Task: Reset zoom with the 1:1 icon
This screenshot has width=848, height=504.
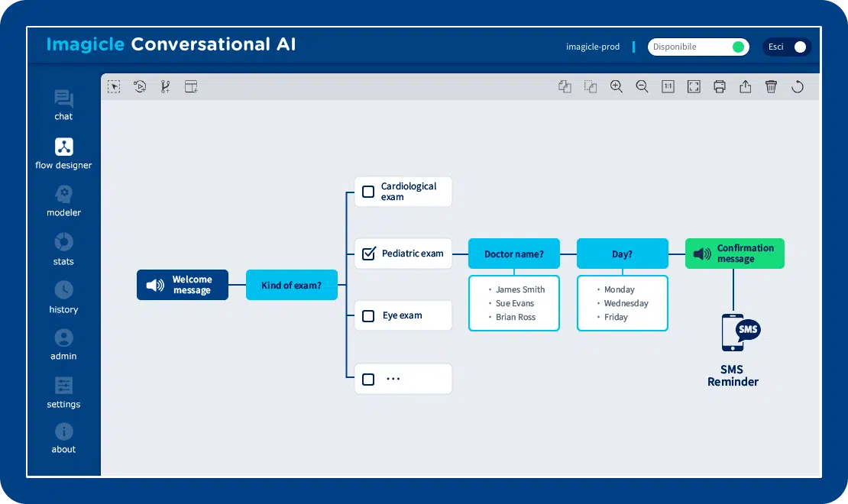Action: (x=668, y=87)
